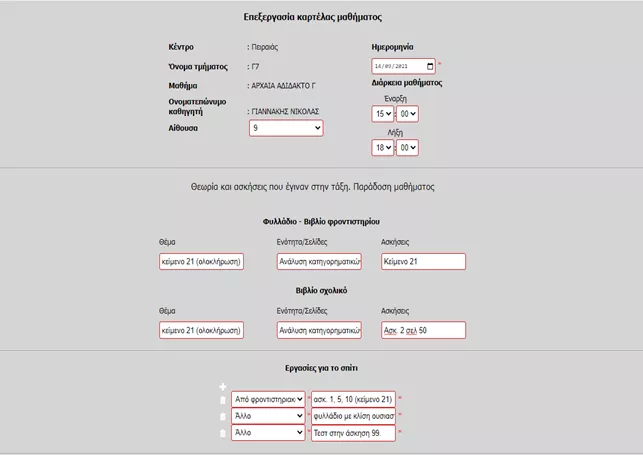Click the Ασκήσεις field containing 'Κείμενο 21'
The width and height of the screenshot is (643, 455).
[423, 262]
